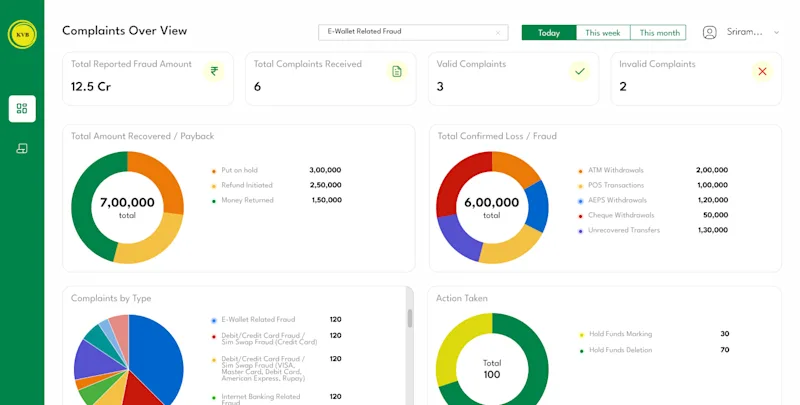Viewport: 800px width, 405px height.
Task: Click the AEPS Withdrawals legend dot
Action: click(580, 201)
